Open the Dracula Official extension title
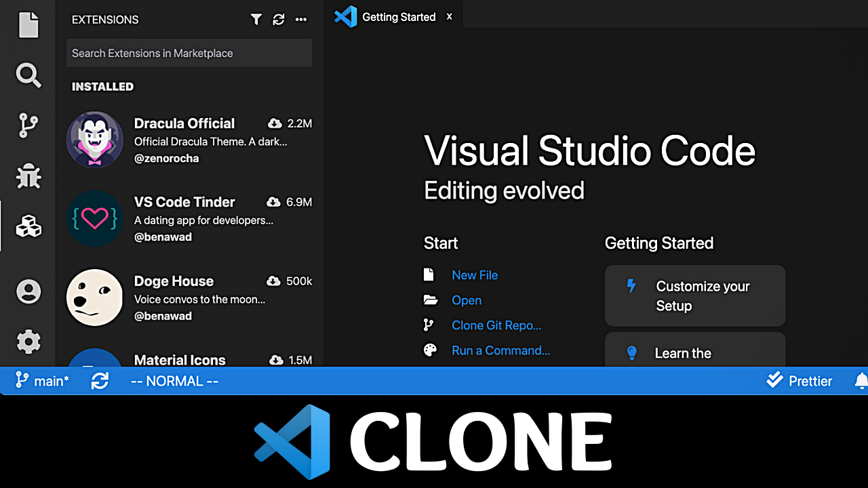 (x=184, y=123)
